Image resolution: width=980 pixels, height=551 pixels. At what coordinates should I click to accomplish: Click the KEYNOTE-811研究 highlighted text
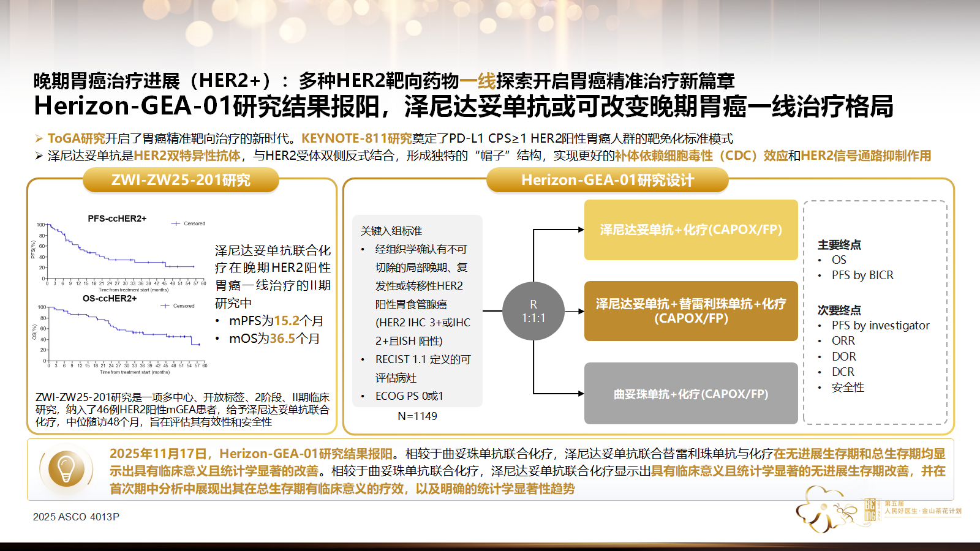356,139
